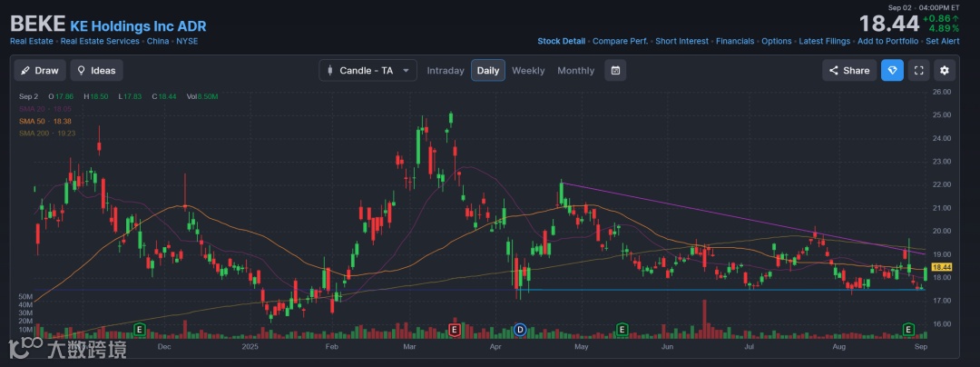This screenshot has height=367, width=980.
Task: Open the Real Estate Services industry link
Action: [100, 41]
